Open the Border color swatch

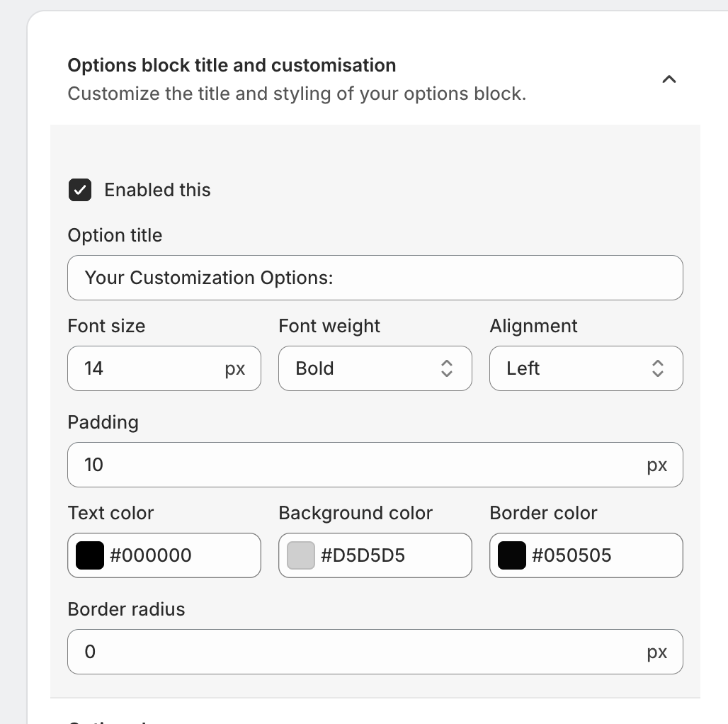pos(512,555)
